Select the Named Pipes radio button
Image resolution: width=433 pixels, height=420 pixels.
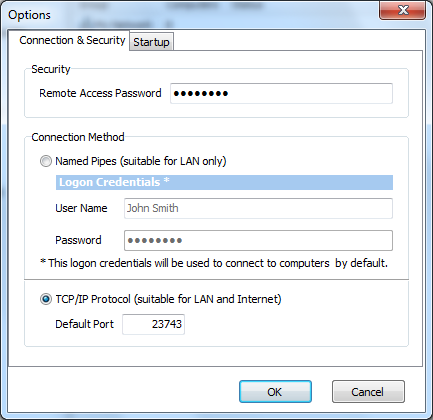coord(46,161)
